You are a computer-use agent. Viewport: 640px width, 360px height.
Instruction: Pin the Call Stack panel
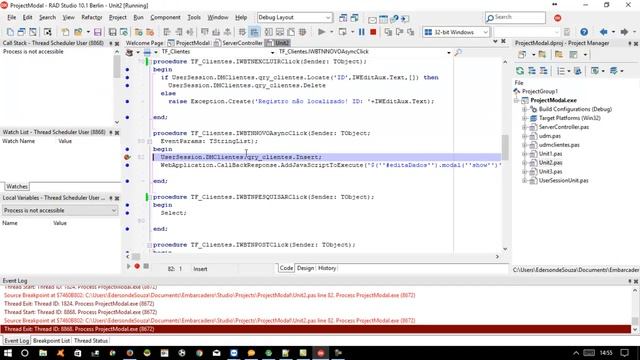click(111, 43)
